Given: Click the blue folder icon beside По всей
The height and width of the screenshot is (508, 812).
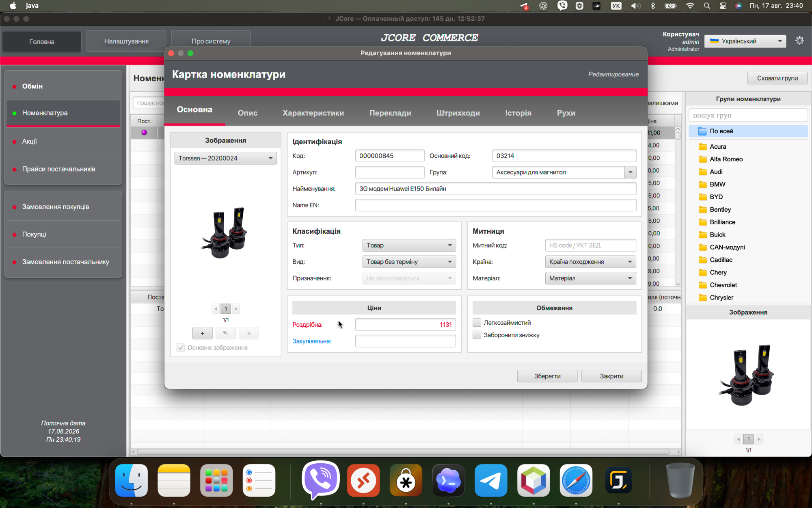Looking at the screenshot, I should pyautogui.click(x=703, y=131).
